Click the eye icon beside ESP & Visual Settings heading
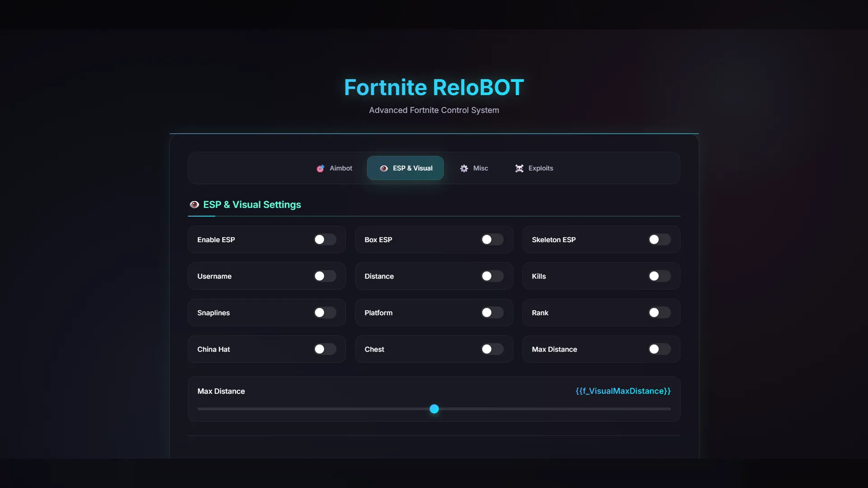This screenshot has width=868, height=488. point(194,205)
